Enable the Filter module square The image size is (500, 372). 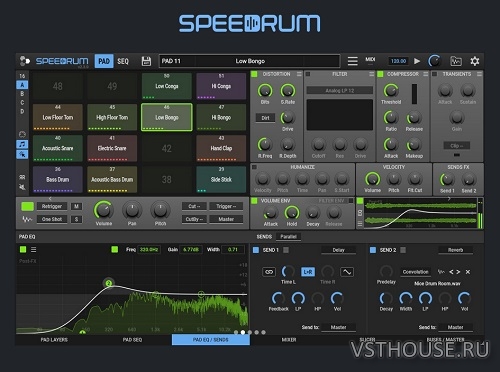pos(308,74)
